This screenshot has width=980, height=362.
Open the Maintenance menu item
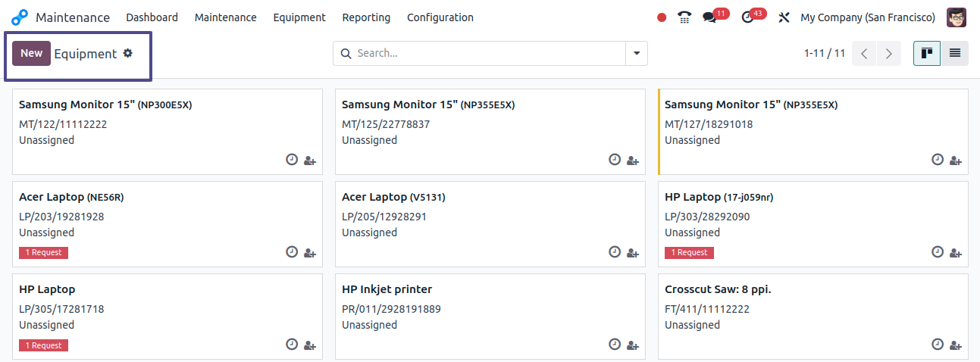226,17
